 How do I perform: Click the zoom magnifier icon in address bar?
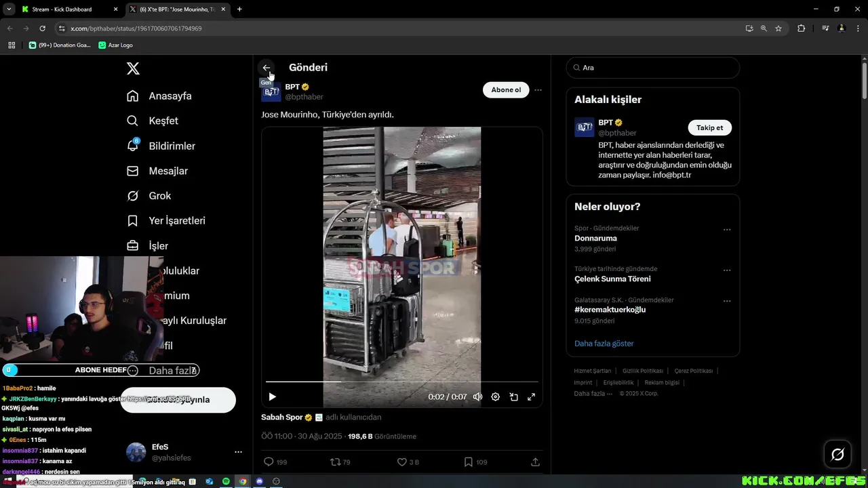tap(764, 28)
